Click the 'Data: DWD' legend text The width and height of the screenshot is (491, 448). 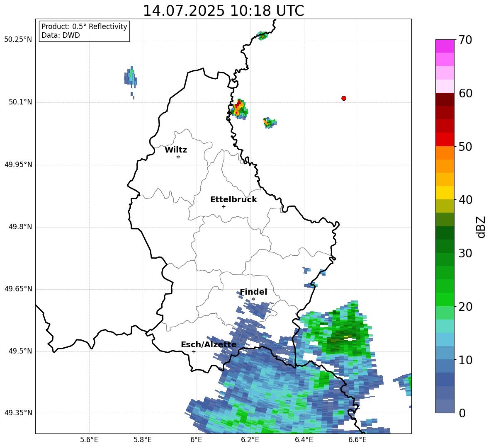(61, 35)
